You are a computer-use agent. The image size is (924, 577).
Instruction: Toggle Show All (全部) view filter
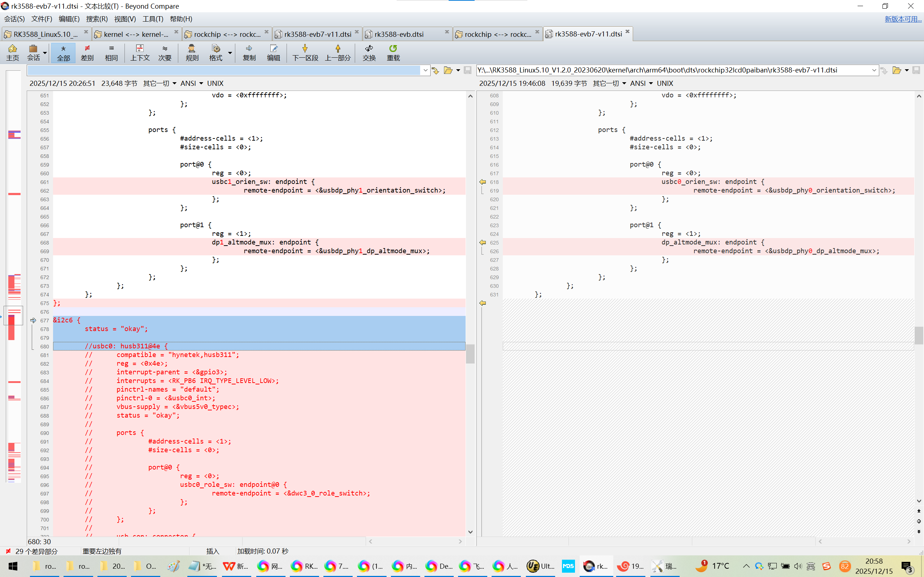click(64, 52)
